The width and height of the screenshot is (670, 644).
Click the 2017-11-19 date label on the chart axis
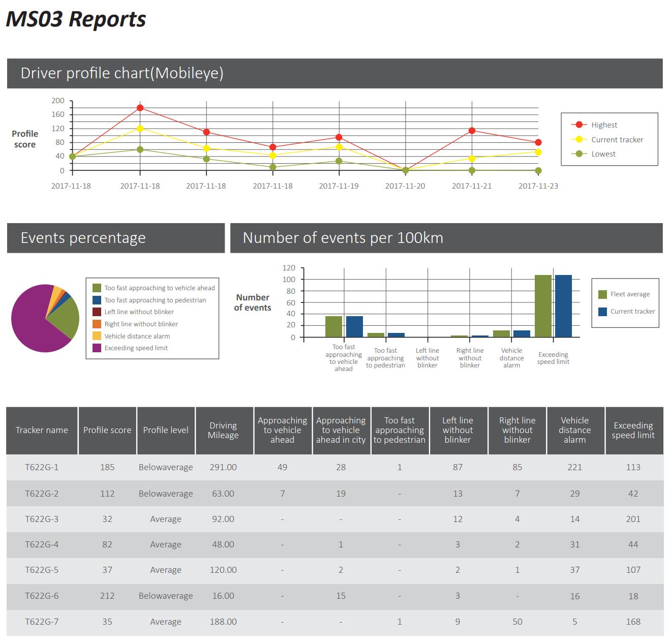(x=339, y=186)
